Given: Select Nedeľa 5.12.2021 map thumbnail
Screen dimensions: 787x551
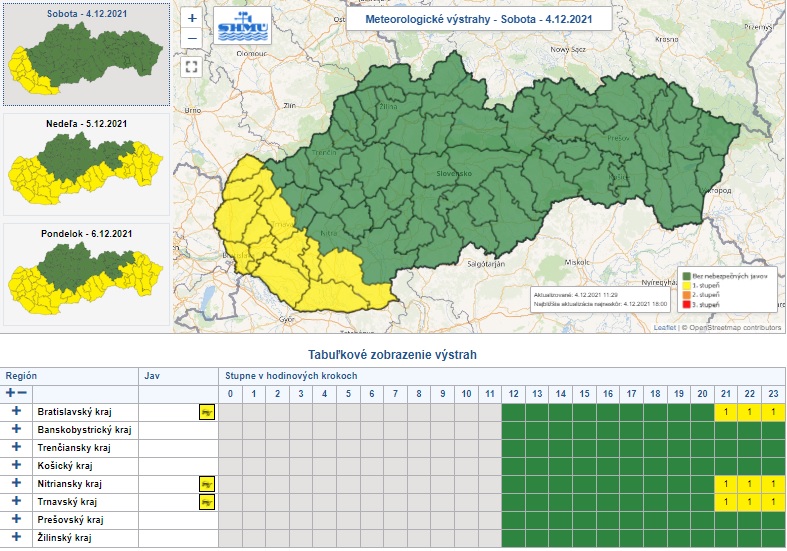Looking at the screenshot, I should pos(86,164).
